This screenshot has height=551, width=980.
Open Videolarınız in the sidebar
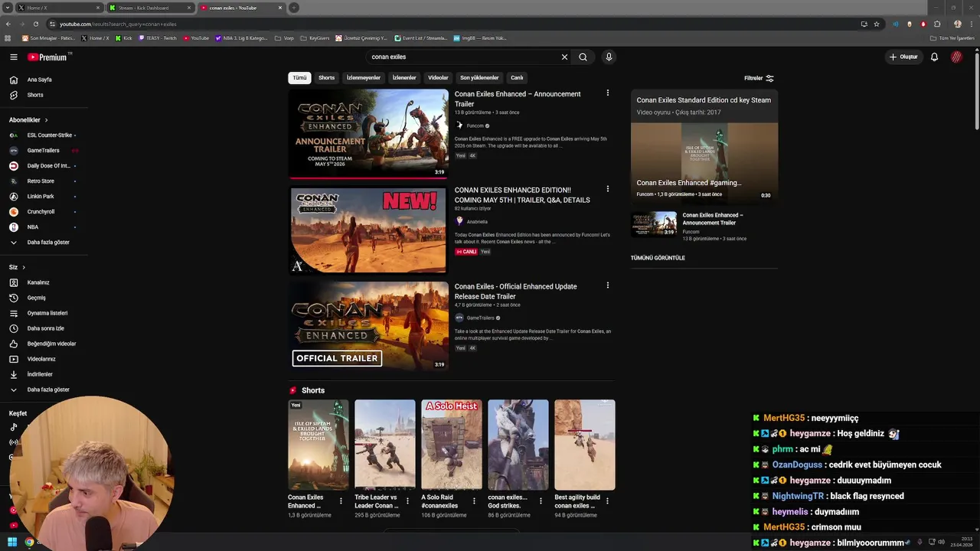pyautogui.click(x=41, y=359)
